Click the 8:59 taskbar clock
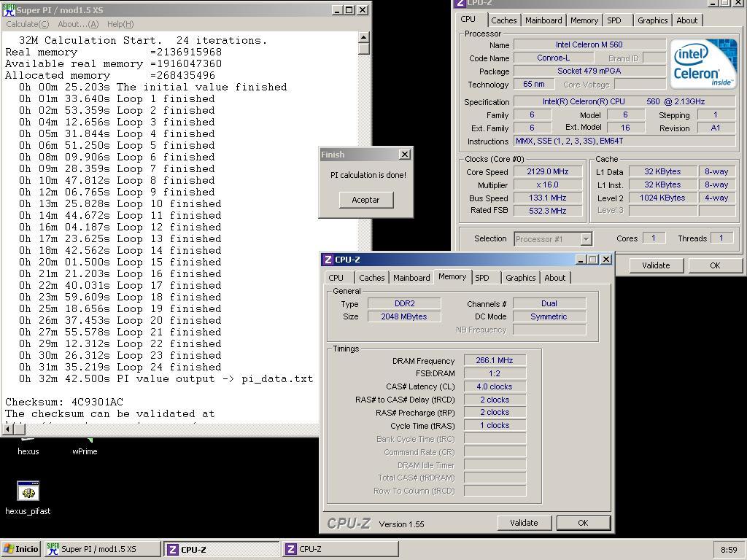 [729, 550]
